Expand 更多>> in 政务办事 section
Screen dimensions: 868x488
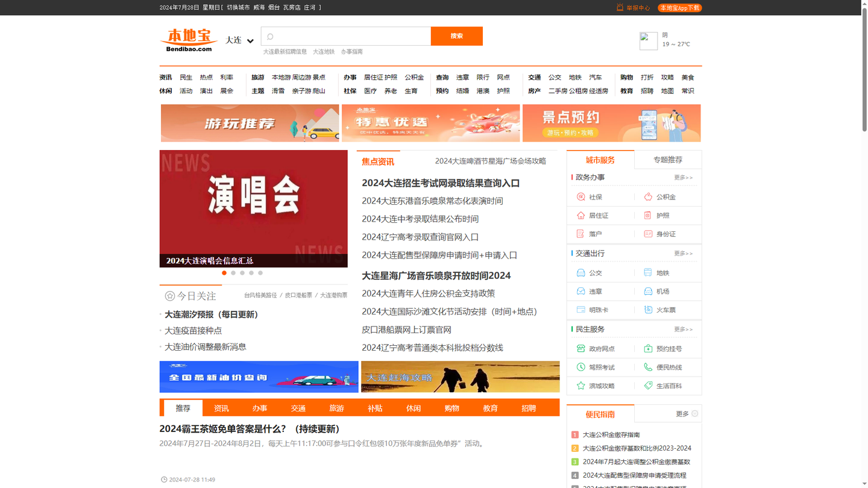tap(684, 178)
